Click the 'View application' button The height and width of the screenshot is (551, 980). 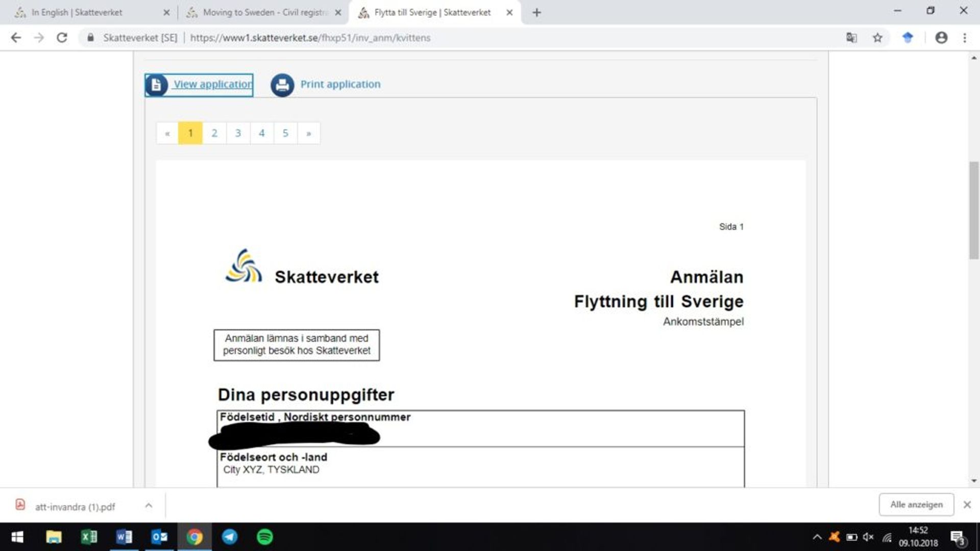click(199, 84)
